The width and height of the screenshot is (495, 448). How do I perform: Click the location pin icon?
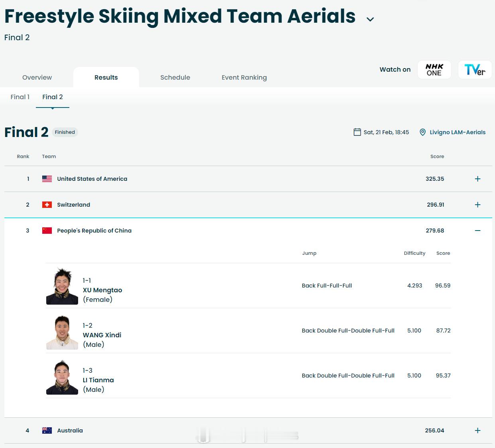[x=422, y=132]
